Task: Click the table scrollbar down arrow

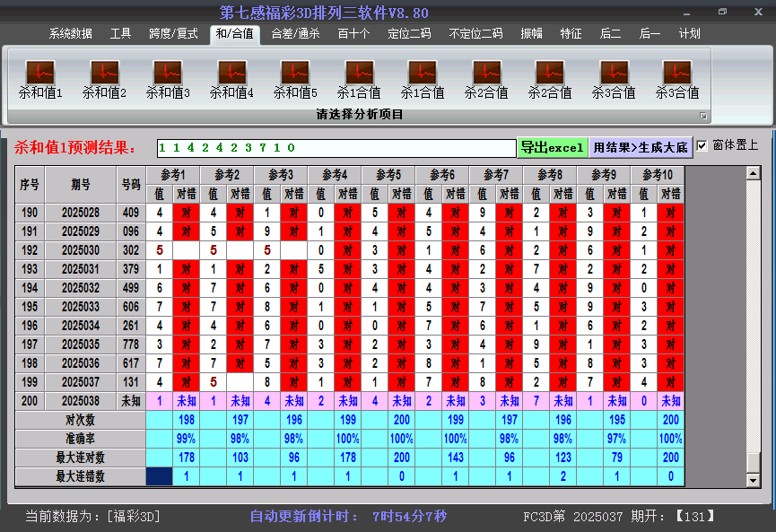Action: (753, 480)
